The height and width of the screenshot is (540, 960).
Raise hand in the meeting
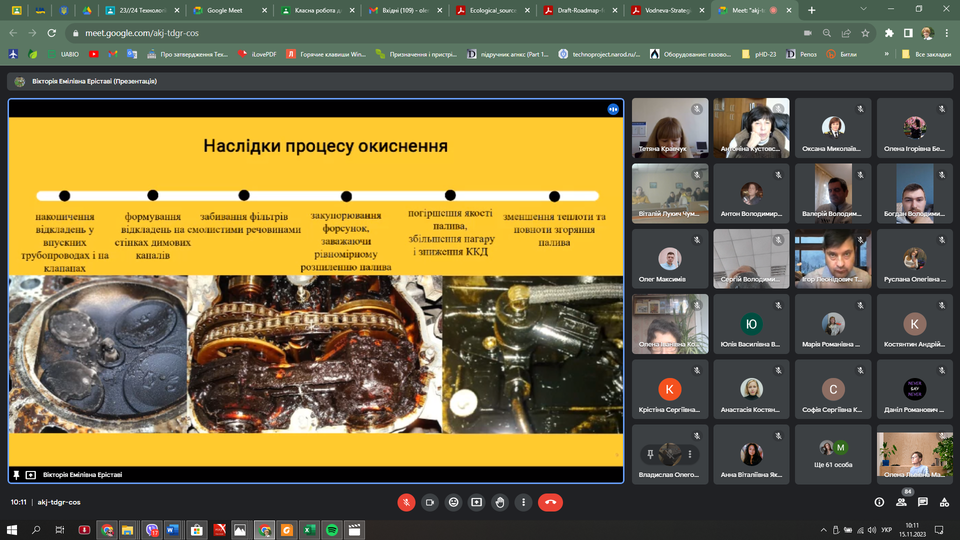click(x=500, y=502)
